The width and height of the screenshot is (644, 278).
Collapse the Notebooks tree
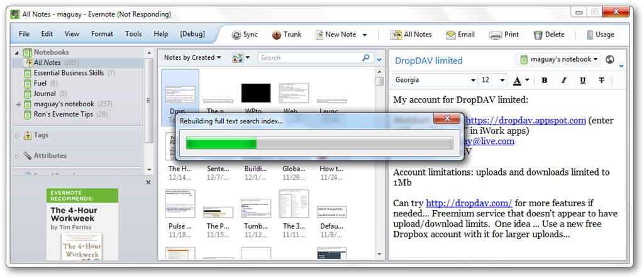(x=17, y=53)
